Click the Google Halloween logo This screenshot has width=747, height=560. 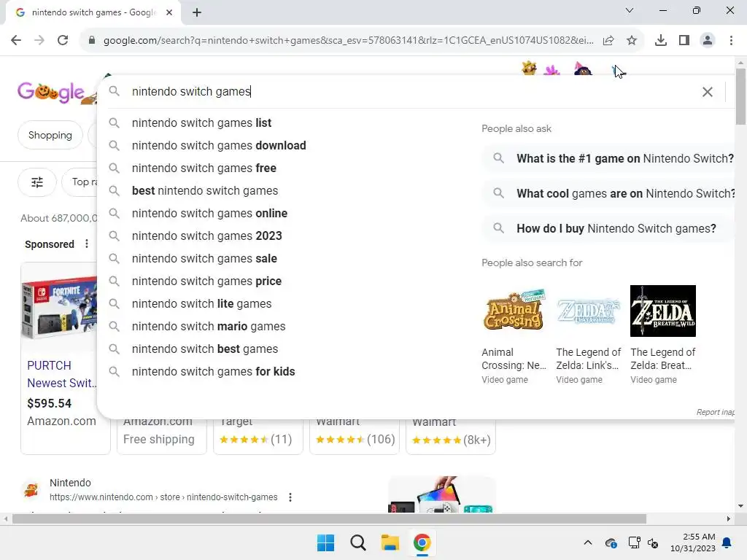(x=53, y=92)
